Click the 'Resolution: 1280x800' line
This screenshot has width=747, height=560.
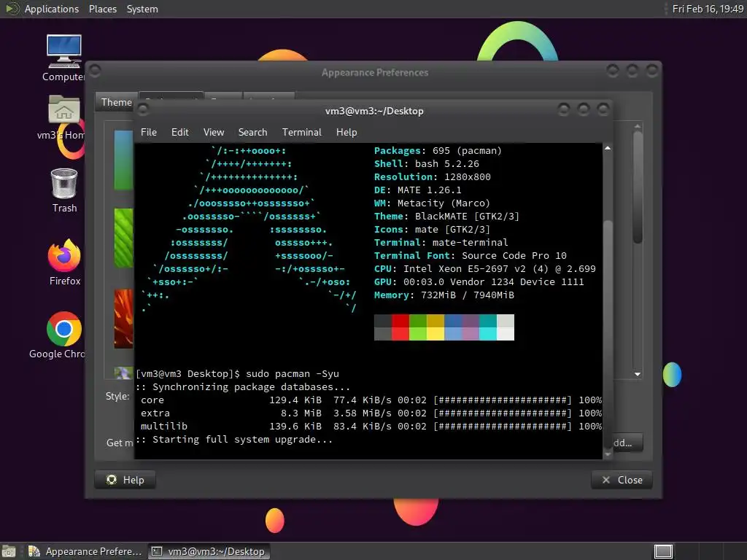click(432, 177)
